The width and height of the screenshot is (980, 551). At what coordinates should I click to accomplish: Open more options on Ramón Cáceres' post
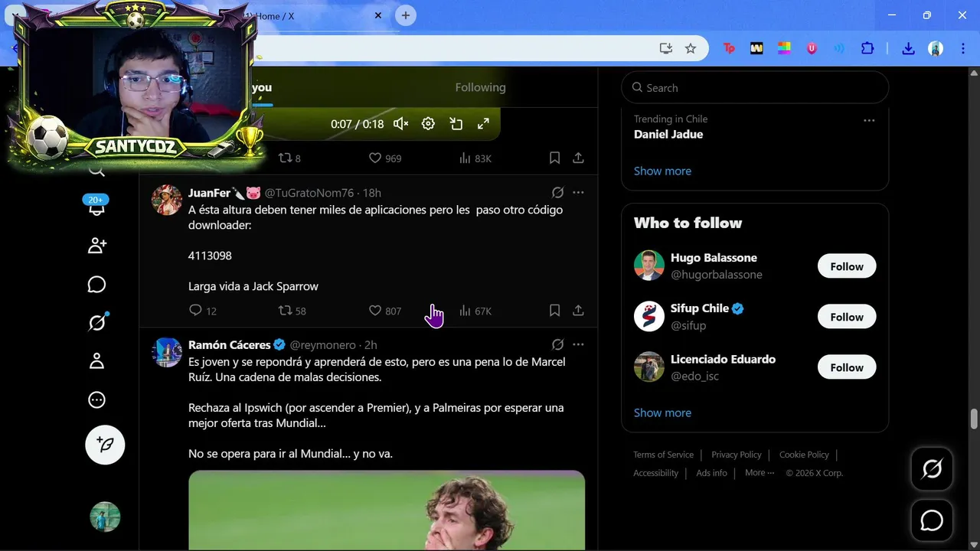click(578, 344)
